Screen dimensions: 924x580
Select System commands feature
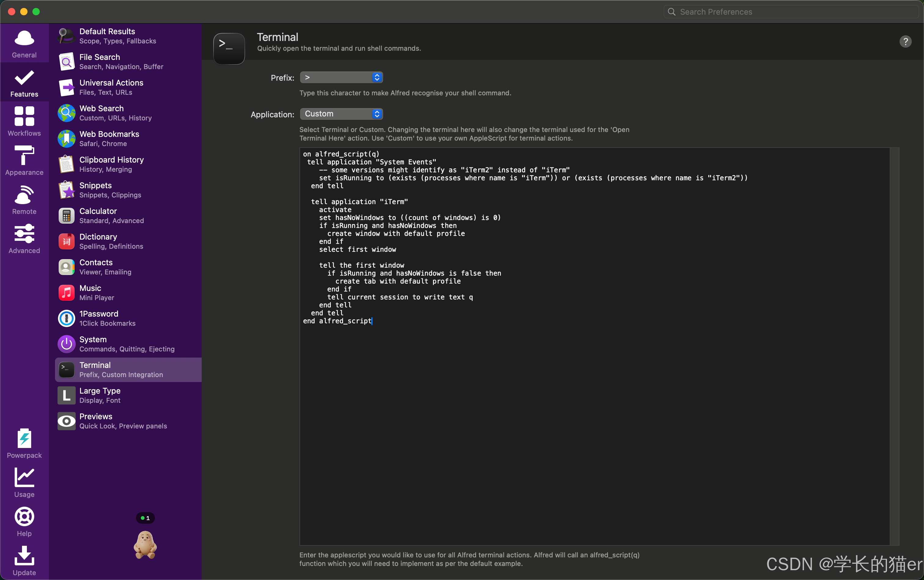(129, 344)
